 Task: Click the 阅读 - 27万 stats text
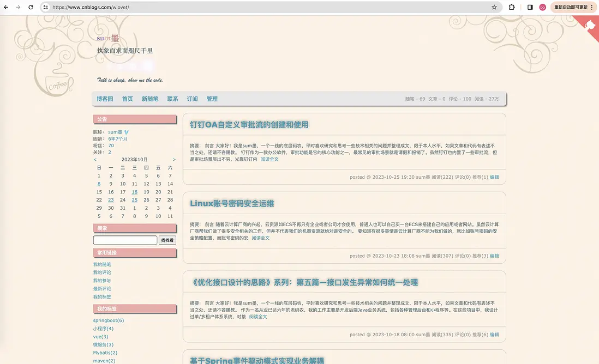tap(486, 99)
